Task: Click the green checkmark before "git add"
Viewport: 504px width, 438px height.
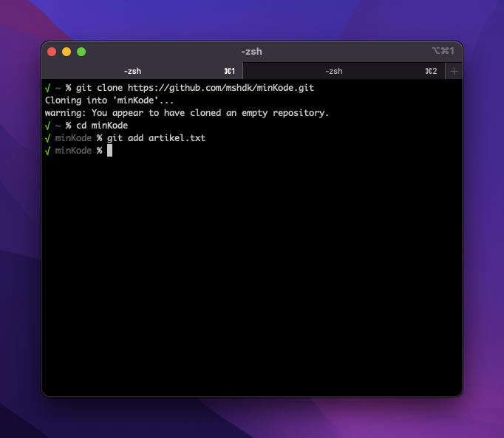Action: (48, 138)
